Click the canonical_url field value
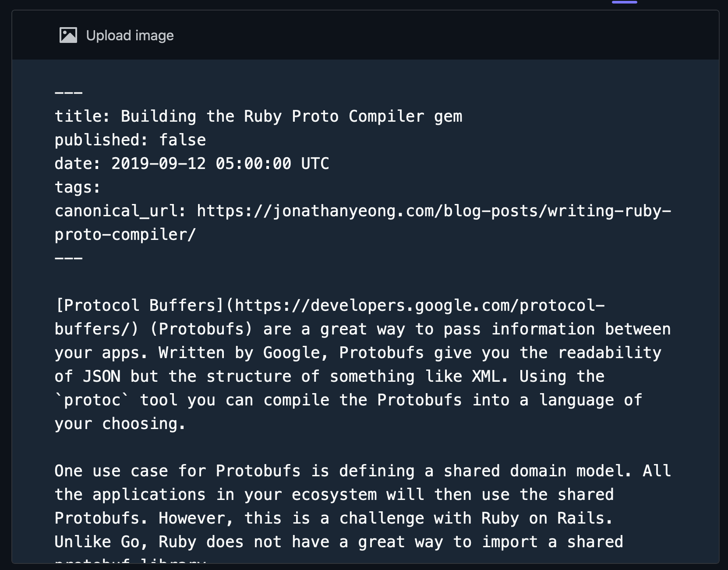The height and width of the screenshot is (570, 728). click(434, 211)
